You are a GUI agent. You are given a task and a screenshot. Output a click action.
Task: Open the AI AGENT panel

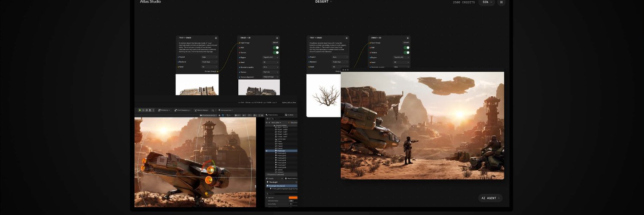[x=490, y=198]
